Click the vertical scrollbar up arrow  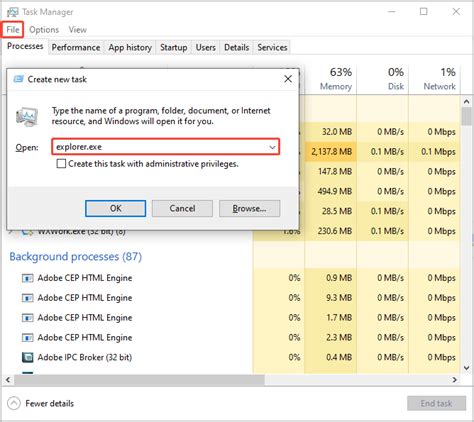point(467,101)
